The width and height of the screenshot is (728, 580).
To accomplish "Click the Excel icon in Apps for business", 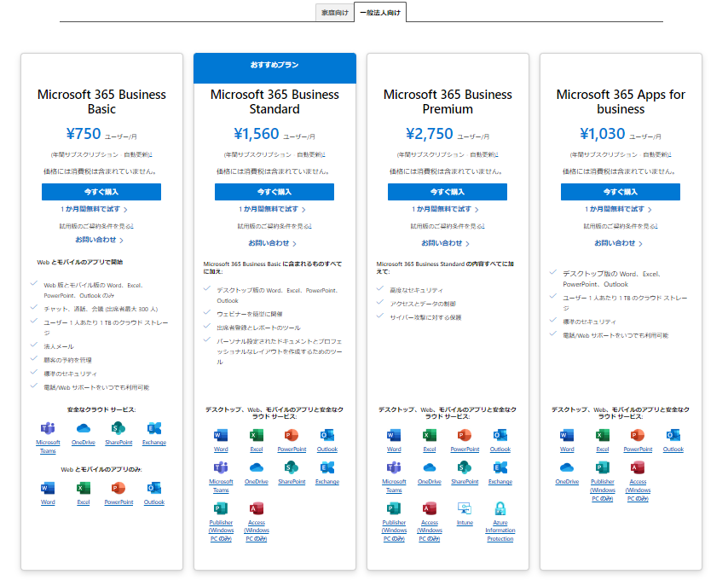I will tap(602, 435).
